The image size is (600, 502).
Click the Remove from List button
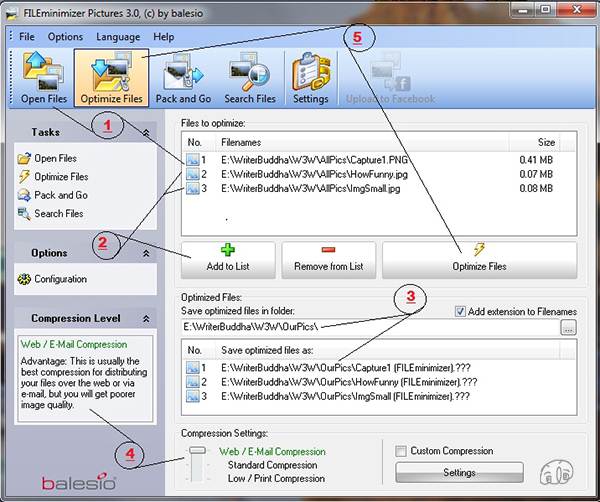tap(329, 260)
